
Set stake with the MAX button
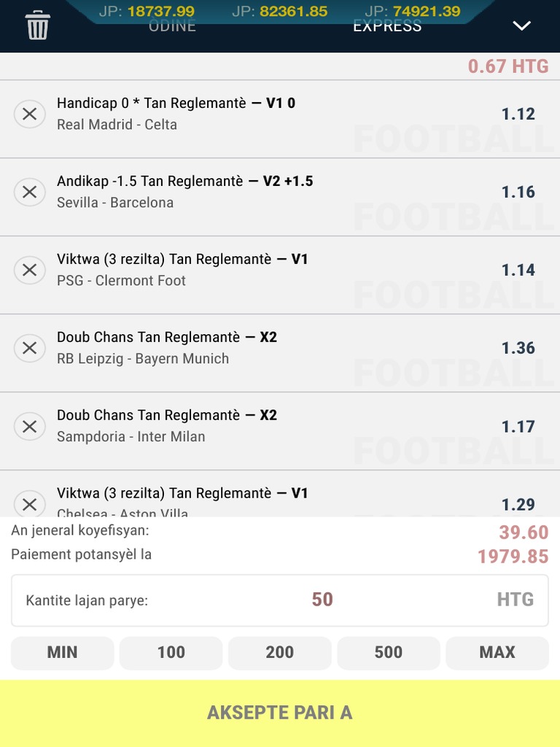(497, 653)
